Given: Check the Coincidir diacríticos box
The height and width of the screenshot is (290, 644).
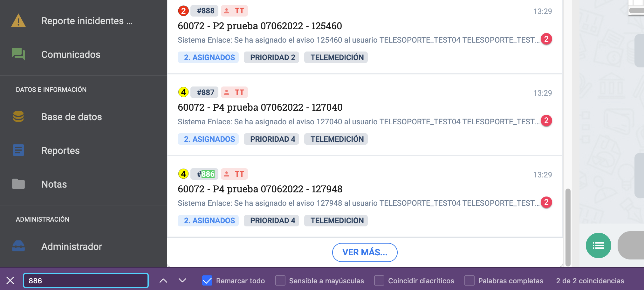Looking at the screenshot, I should 379,280.
